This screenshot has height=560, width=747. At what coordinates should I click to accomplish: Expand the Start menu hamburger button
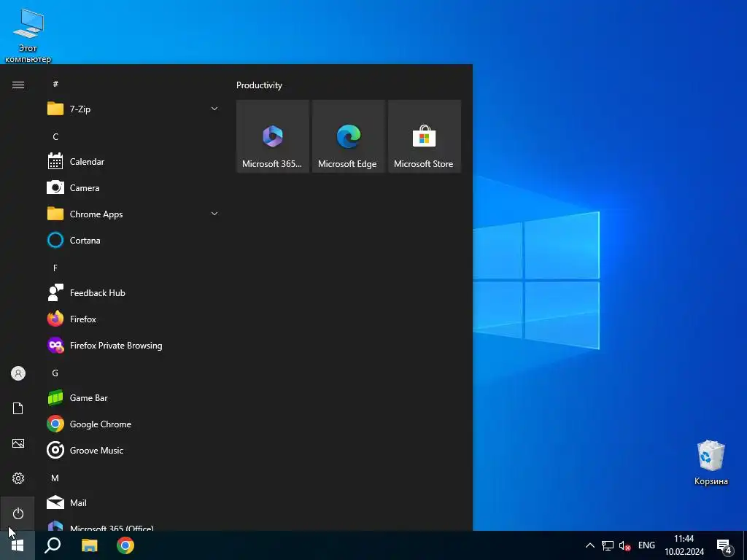tap(18, 85)
